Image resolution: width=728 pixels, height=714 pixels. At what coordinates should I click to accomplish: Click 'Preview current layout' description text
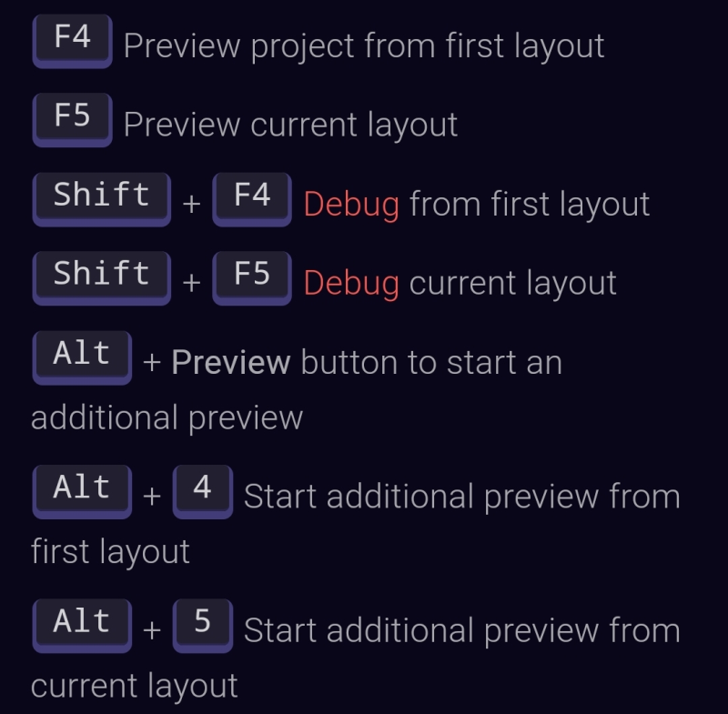pyautogui.click(x=290, y=126)
